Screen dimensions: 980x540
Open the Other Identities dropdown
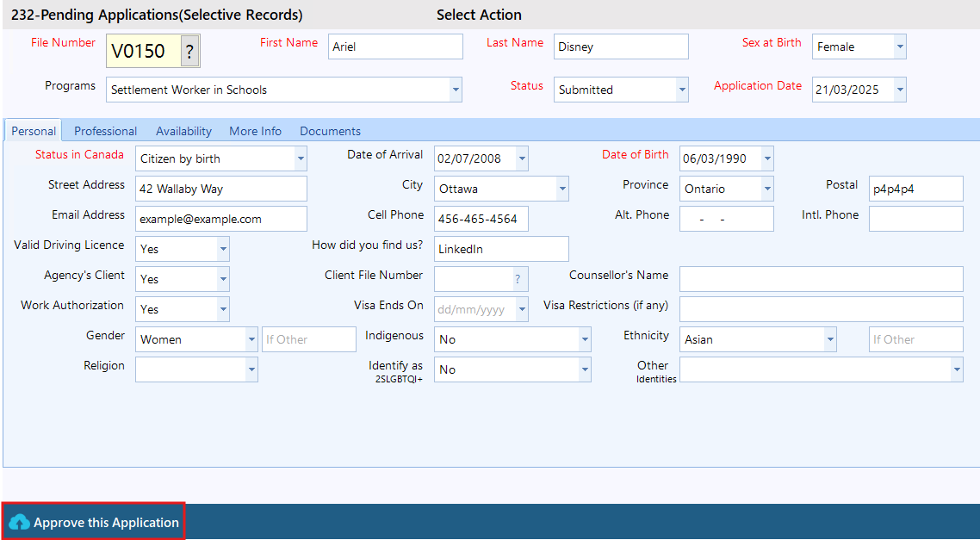click(957, 369)
